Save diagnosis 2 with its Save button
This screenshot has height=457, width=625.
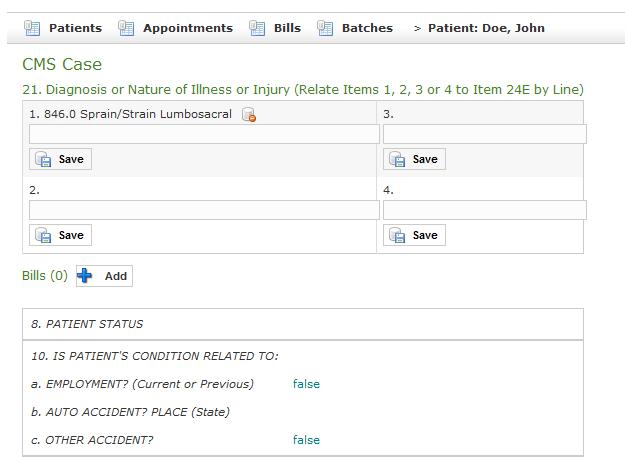[60, 235]
